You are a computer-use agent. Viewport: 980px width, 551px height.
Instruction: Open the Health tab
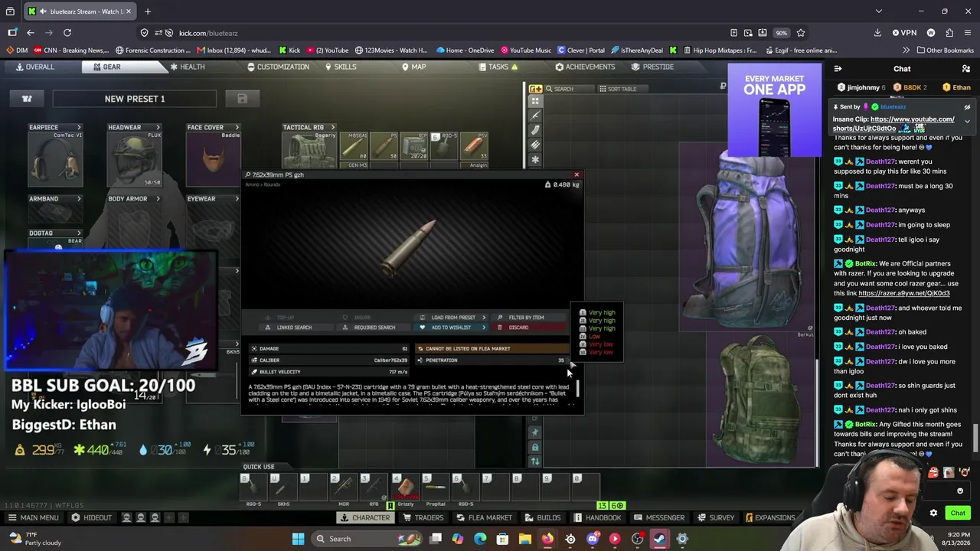tap(187, 67)
